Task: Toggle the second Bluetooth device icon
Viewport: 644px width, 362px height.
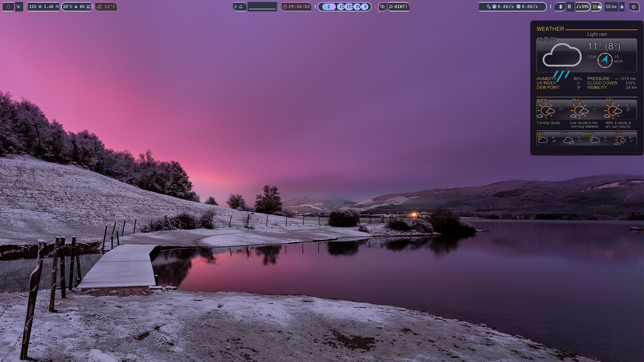Action: [x=569, y=7]
